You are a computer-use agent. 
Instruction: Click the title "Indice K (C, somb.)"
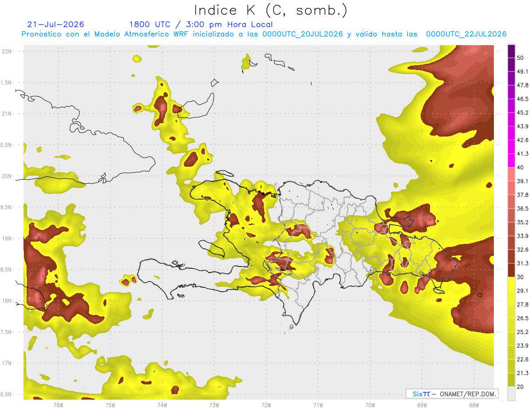click(270, 10)
